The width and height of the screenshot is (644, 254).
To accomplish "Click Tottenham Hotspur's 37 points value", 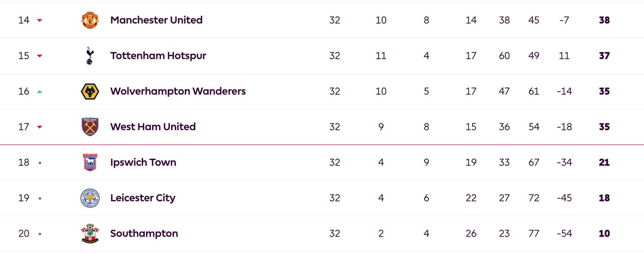I will [x=604, y=56].
